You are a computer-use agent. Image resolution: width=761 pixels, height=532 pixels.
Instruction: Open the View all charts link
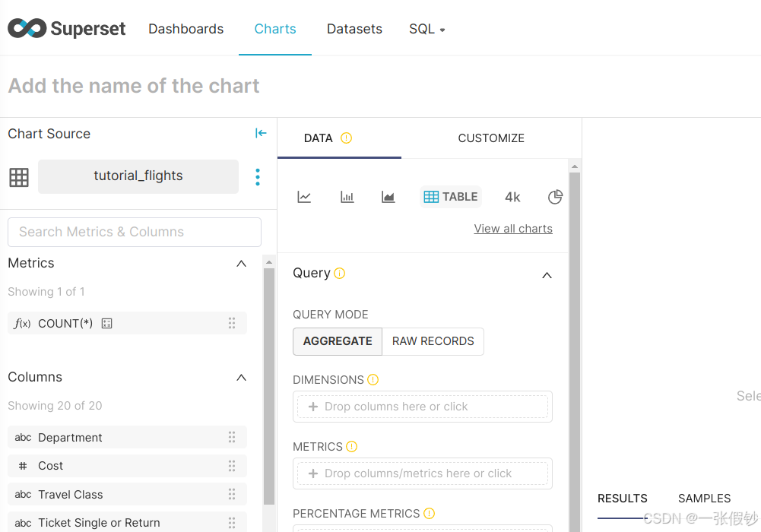coord(513,229)
